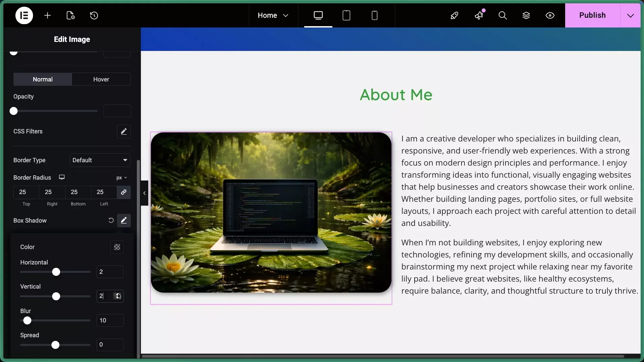Open document settings page icon
The height and width of the screenshot is (362, 644).
click(x=70, y=15)
